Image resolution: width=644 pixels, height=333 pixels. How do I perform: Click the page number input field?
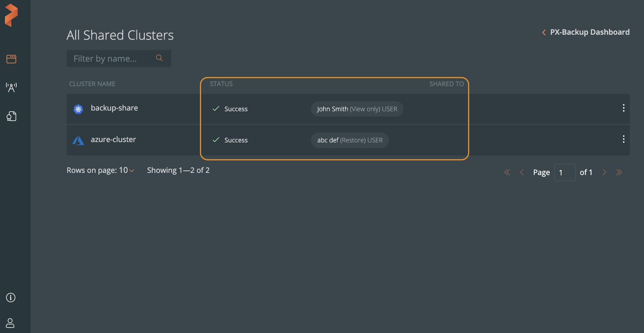pyautogui.click(x=565, y=173)
